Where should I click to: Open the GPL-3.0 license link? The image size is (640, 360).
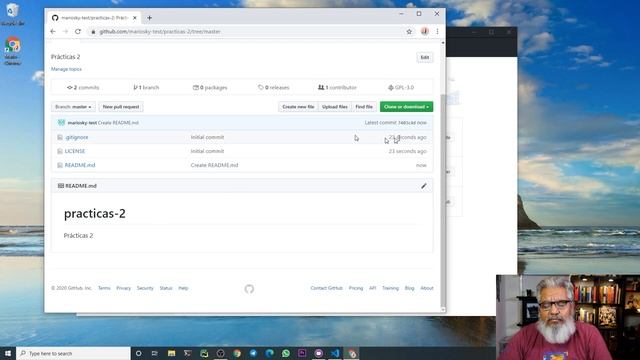pyautogui.click(x=401, y=87)
